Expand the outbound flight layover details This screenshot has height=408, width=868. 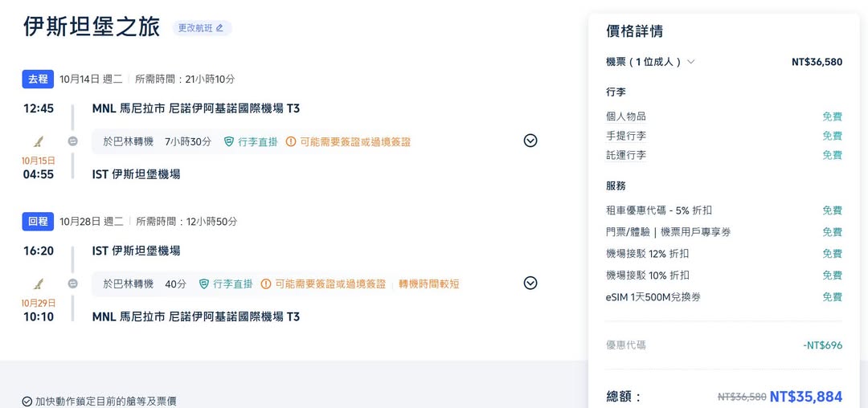click(530, 141)
